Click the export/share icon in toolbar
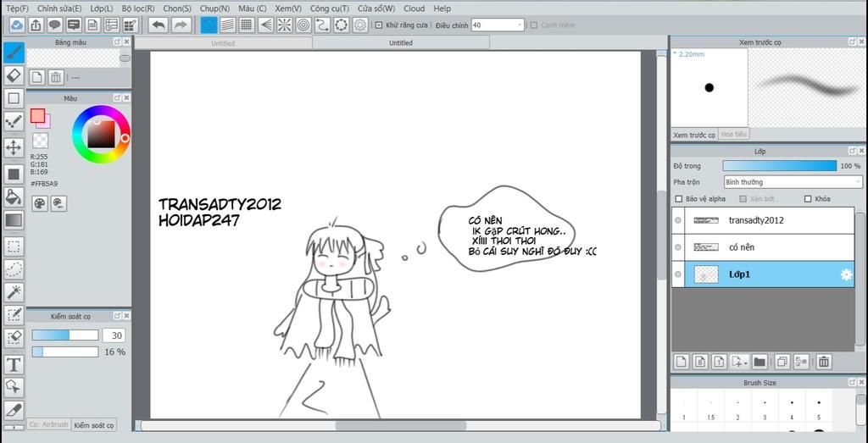The width and height of the screenshot is (868, 443). 36,25
